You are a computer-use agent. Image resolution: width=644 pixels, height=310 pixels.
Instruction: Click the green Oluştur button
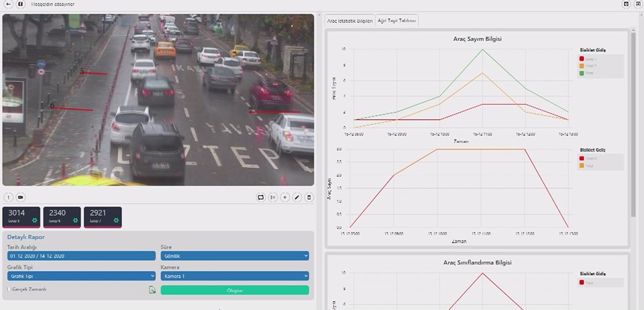pos(235,291)
